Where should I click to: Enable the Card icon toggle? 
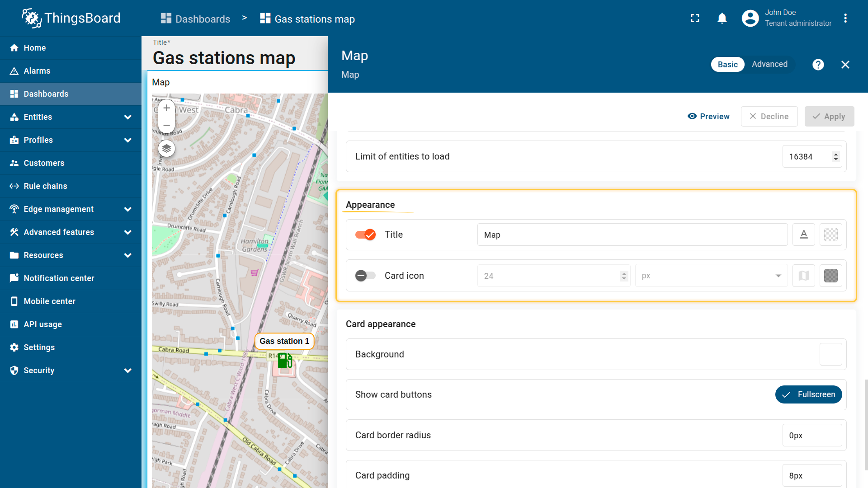tap(365, 276)
